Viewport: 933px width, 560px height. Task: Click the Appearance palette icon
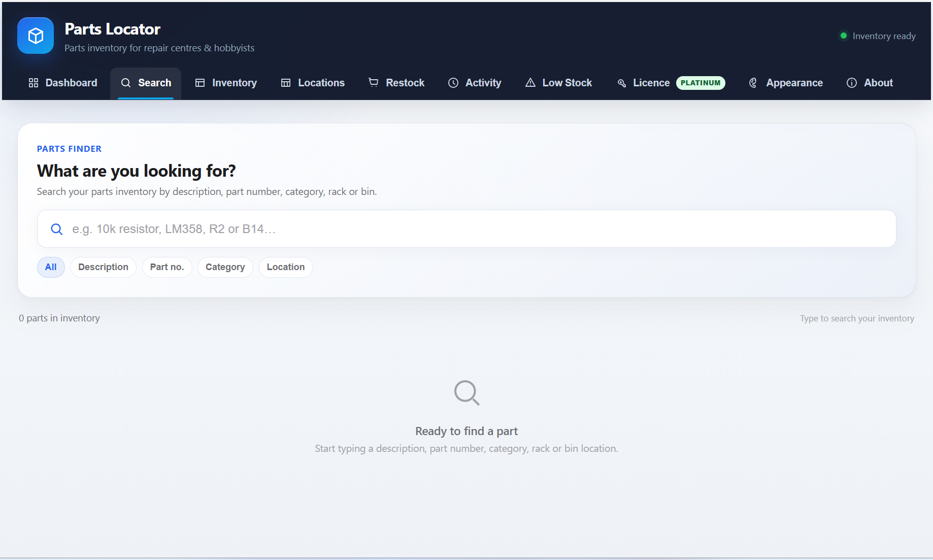753,83
